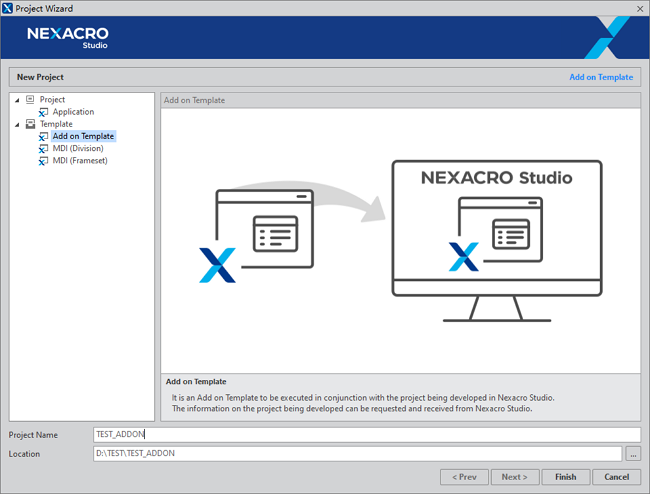Image resolution: width=650 pixels, height=494 pixels.
Task: Click the Project category icon
Action: click(30, 100)
